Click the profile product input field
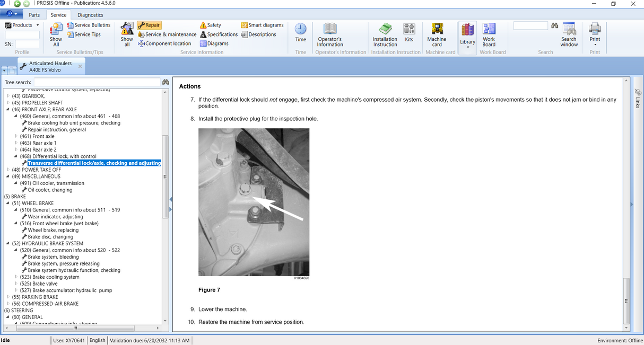Viewport: 644px width, 345px height. click(x=22, y=35)
